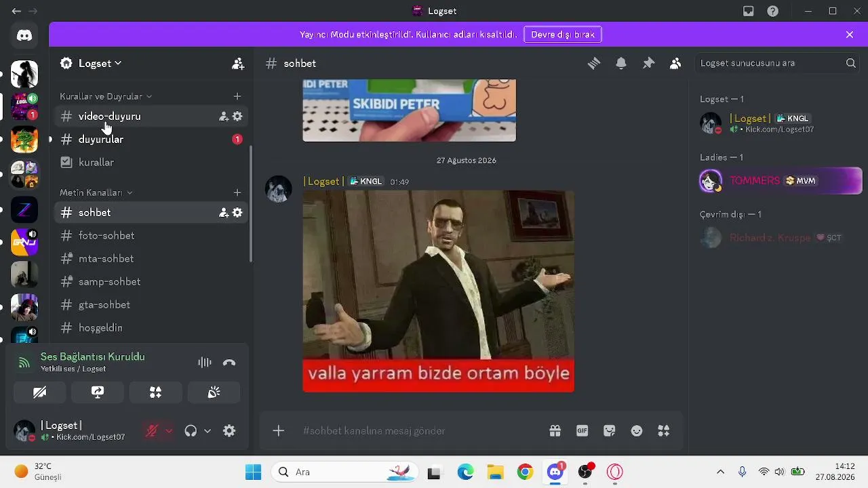The image size is (868, 488).
Task: Show hidden system tray icons
Action: [720, 472]
